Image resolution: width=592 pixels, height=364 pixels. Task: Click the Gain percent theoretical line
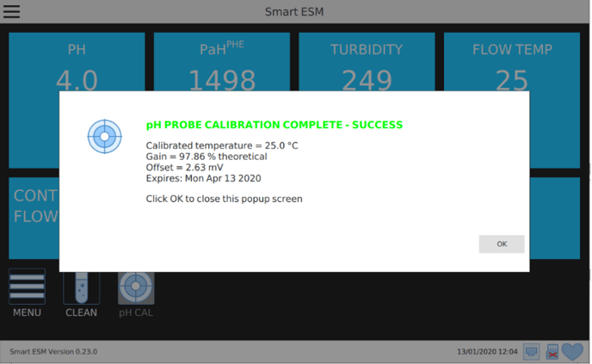pos(207,157)
